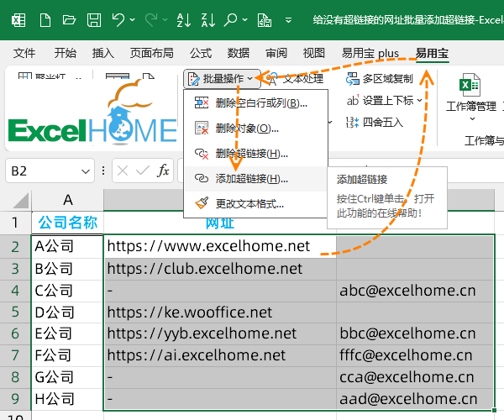The width and height of the screenshot is (504, 420).
Task: Select column A header
Action: click(67, 200)
